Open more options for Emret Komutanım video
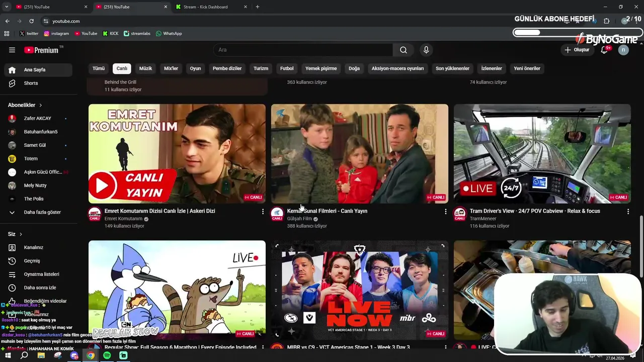644x362 pixels. pos(263,212)
